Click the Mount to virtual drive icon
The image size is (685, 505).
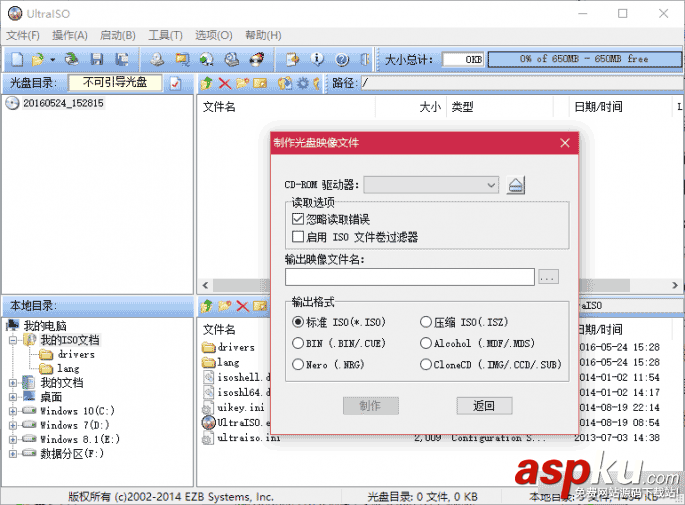click(x=231, y=59)
